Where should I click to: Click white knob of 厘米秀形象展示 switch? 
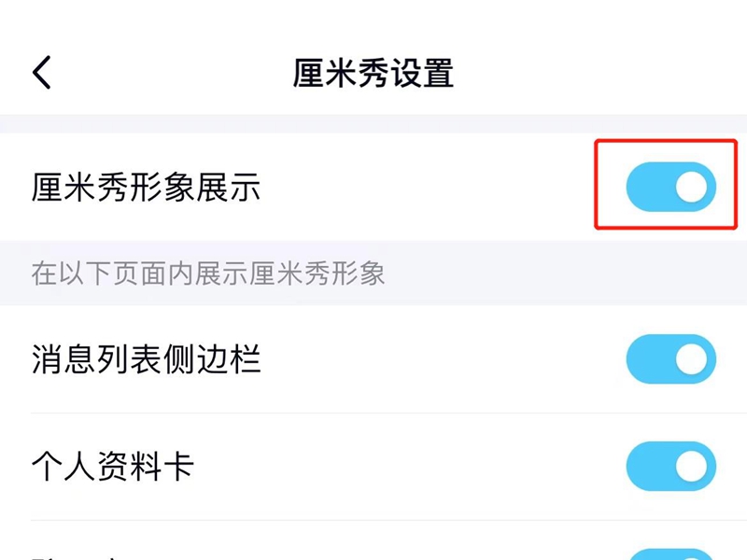pyautogui.click(x=692, y=188)
